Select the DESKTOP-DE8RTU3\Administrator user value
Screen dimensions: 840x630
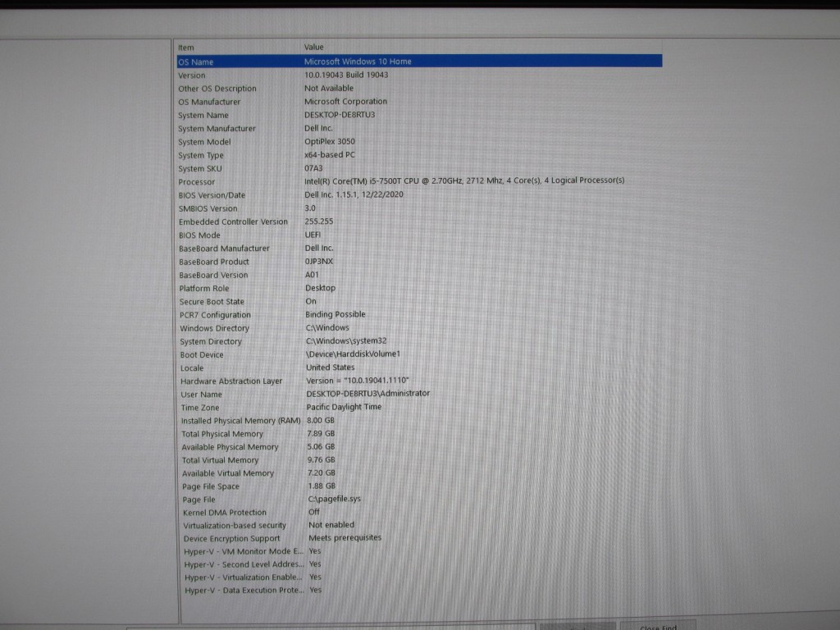(x=368, y=393)
